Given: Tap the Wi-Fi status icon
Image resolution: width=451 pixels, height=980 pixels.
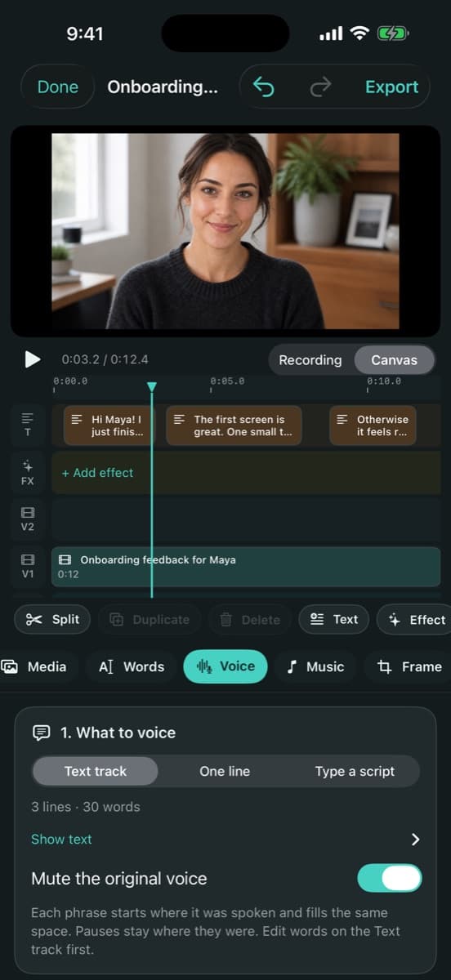Looking at the screenshot, I should pos(359,33).
